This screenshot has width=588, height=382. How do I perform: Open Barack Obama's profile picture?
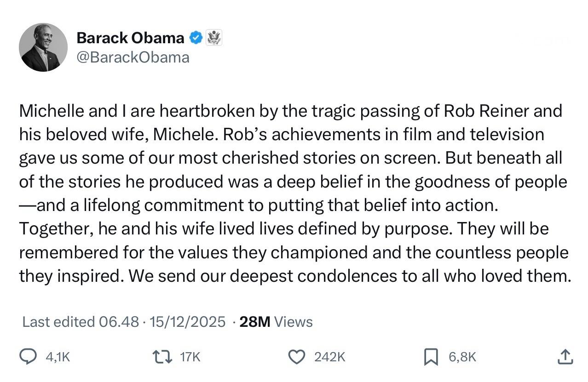pos(43,47)
